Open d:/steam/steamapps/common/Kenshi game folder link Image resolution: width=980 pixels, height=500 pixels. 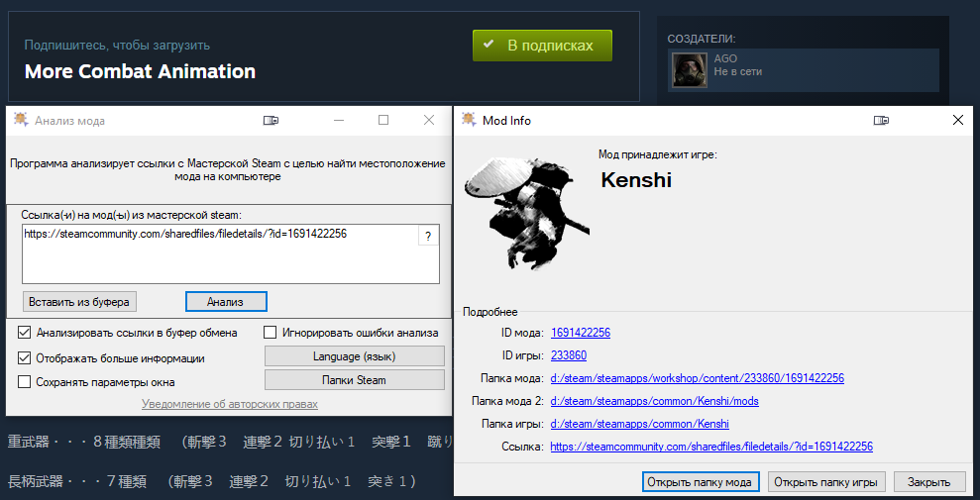click(x=639, y=424)
